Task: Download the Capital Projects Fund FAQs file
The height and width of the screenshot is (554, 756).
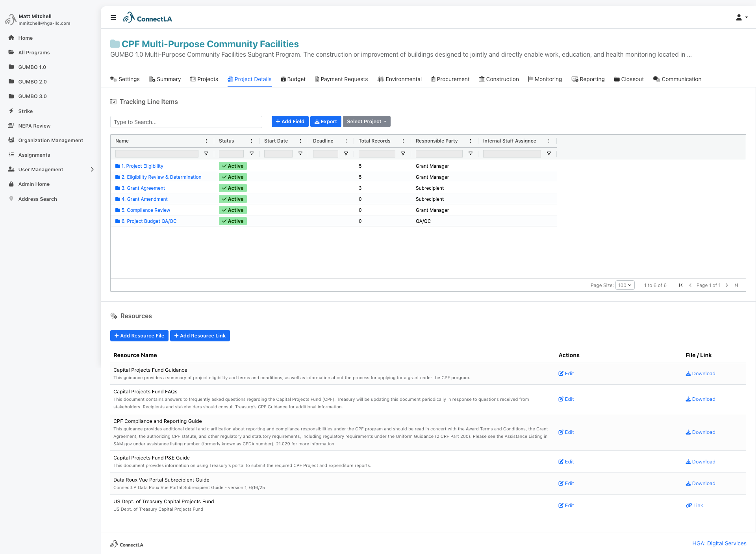Action: pyautogui.click(x=700, y=399)
